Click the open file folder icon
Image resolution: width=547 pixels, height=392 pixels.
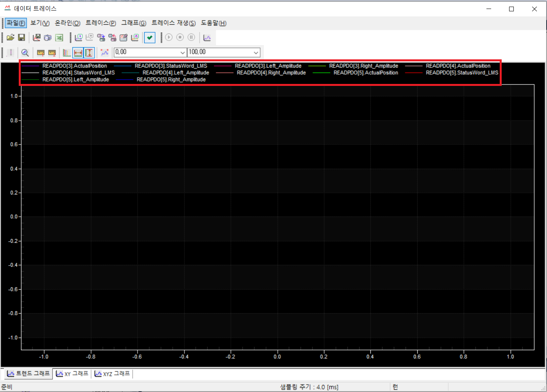[11, 37]
